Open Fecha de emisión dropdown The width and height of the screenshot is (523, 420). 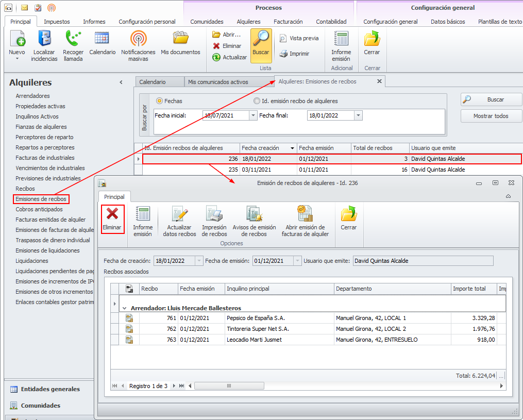297,261
